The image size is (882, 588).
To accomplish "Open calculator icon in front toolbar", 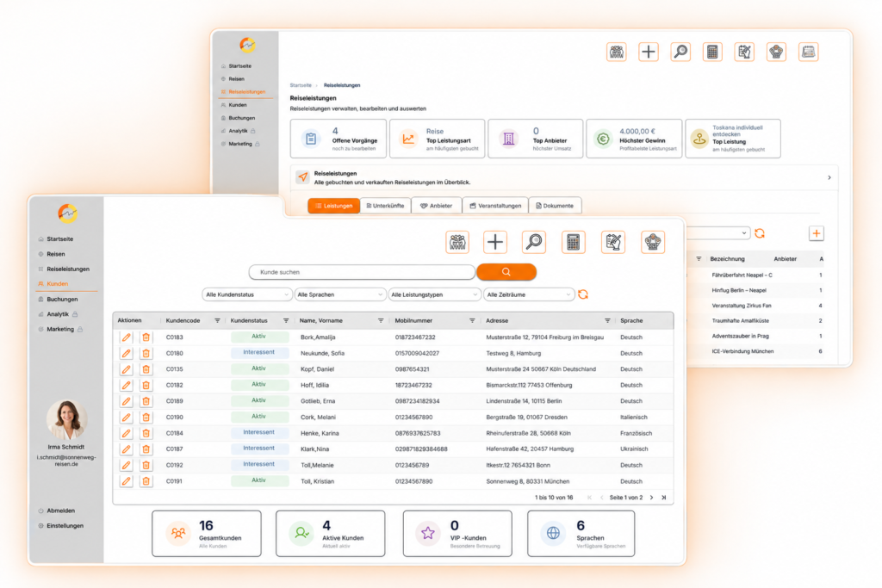I will (x=573, y=242).
